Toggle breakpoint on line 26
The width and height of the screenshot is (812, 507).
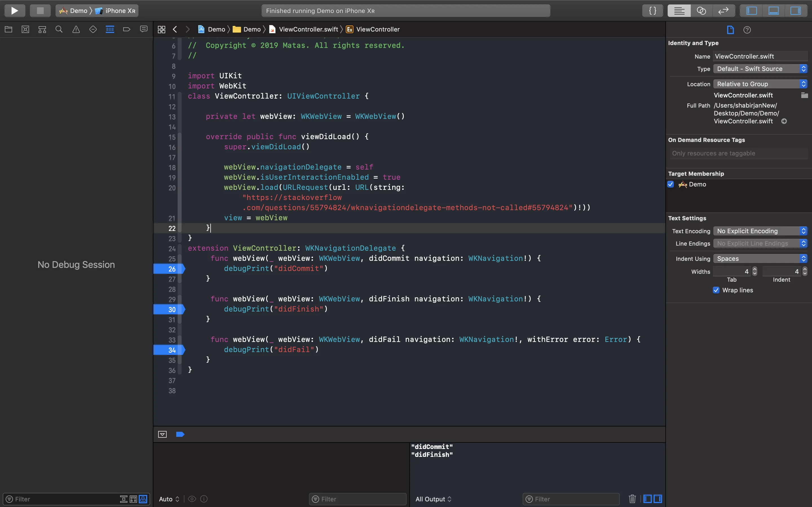[x=169, y=269]
